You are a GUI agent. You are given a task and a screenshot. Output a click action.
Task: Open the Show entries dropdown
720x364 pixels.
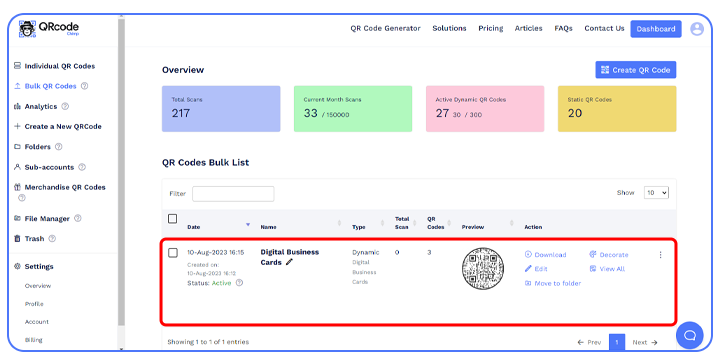point(656,193)
